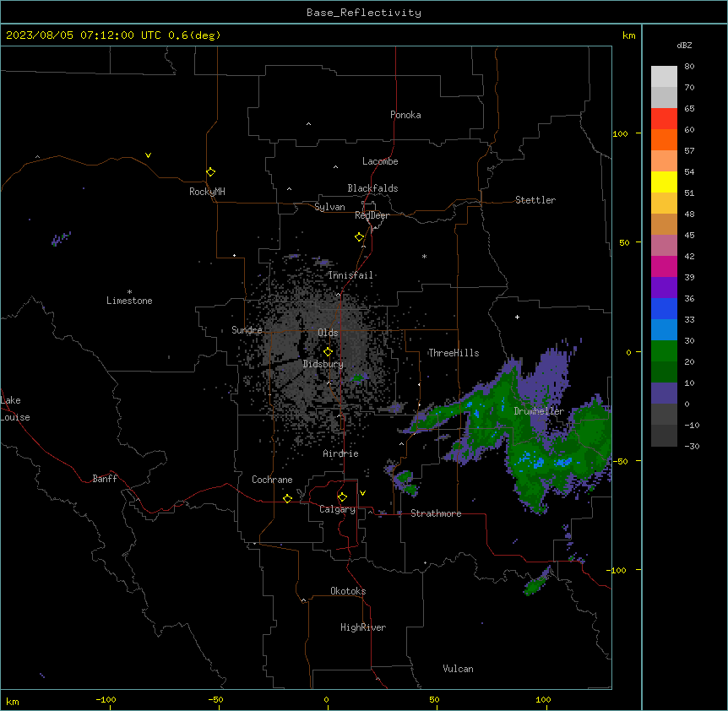The image size is (728, 711).
Task: Click the Calgary label
Action: [x=338, y=509]
